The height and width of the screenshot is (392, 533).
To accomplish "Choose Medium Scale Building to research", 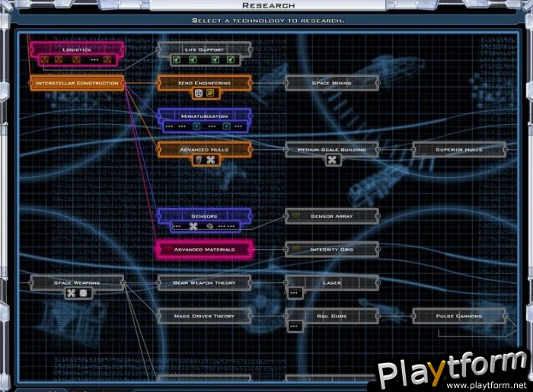I will [x=332, y=149].
